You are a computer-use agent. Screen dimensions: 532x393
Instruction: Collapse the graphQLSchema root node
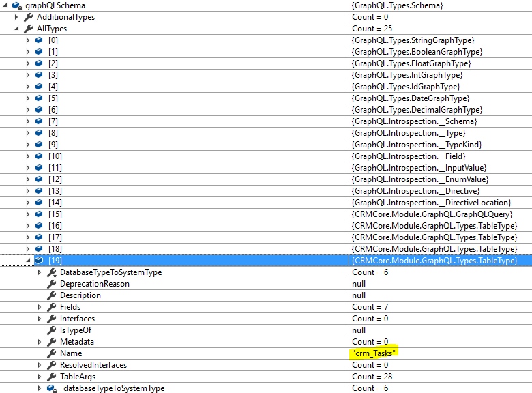tap(5, 5)
